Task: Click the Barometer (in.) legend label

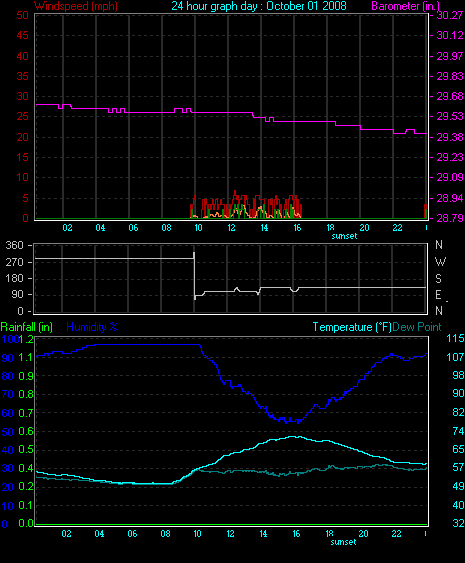Action: point(405,6)
